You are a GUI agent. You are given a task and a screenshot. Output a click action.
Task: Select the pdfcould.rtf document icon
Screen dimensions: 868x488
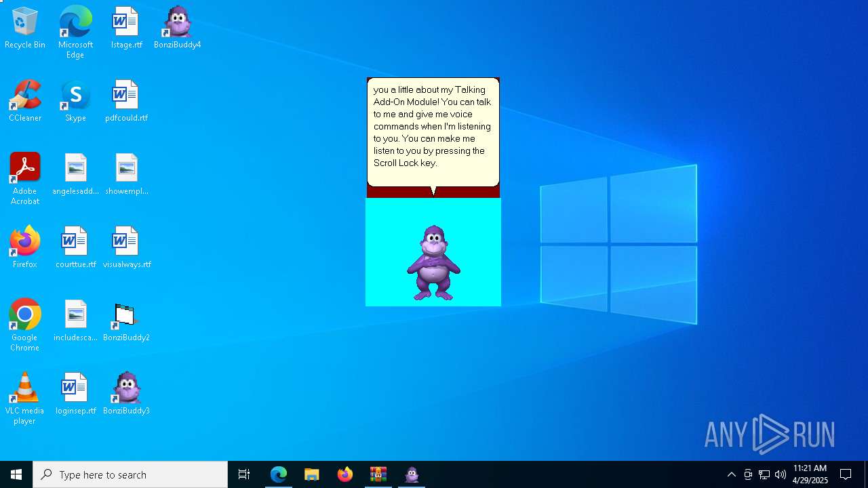pos(126,102)
